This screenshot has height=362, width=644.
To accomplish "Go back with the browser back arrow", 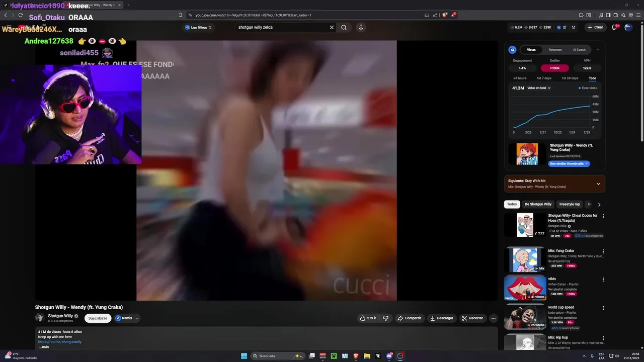I will click(x=6, y=15).
